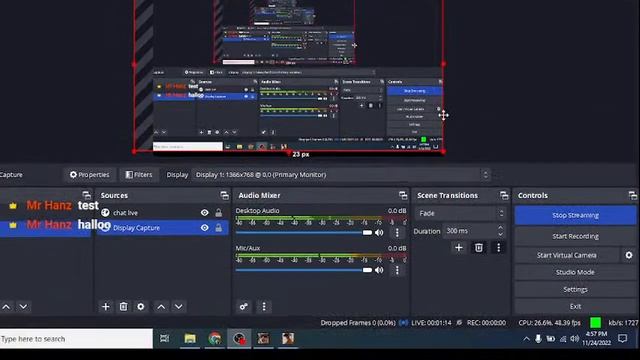Open transition properties dots menu
This screenshot has height=360, width=640.
point(498,248)
